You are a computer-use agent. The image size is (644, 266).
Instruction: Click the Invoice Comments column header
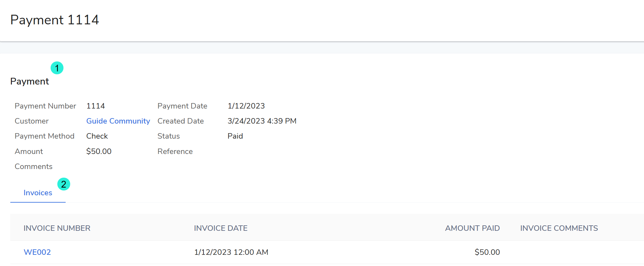pos(559,228)
